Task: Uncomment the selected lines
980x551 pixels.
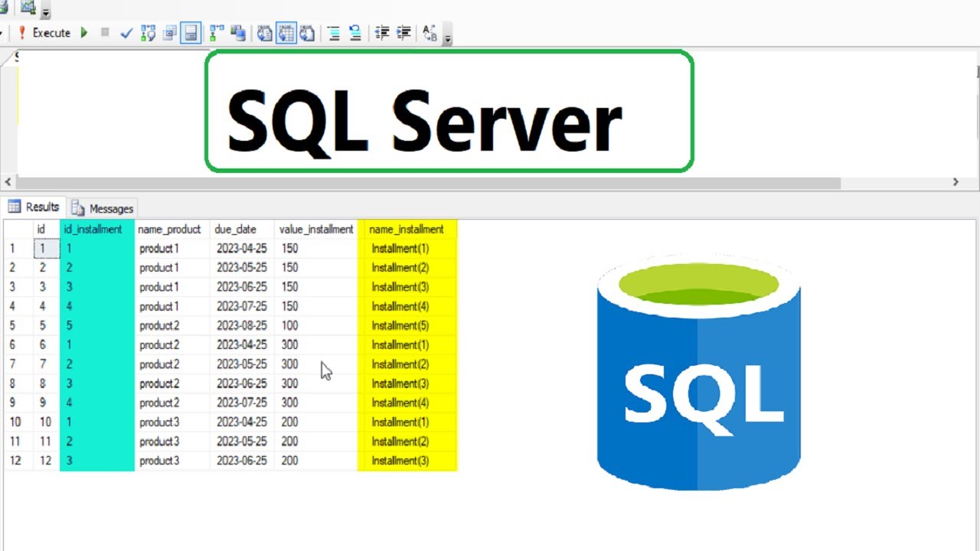Action: coord(355,33)
